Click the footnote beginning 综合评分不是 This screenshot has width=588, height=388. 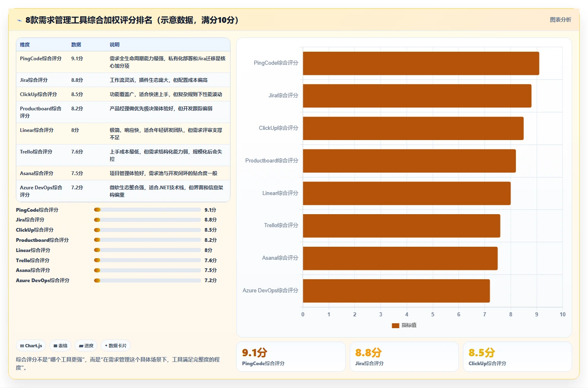click(x=118, y=364)
